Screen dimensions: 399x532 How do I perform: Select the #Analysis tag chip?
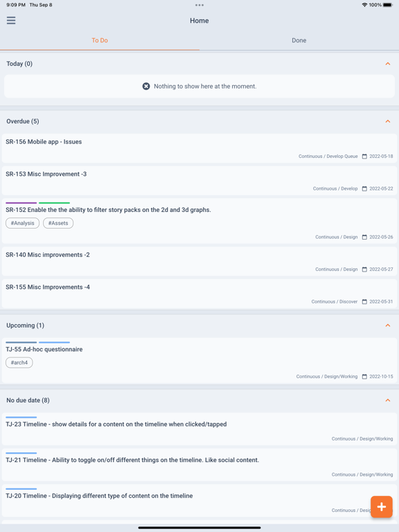22,223
